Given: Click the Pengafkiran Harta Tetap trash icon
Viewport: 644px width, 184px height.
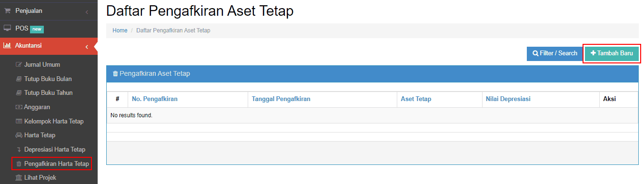Looking at the screenshot, I should [19, 164].
